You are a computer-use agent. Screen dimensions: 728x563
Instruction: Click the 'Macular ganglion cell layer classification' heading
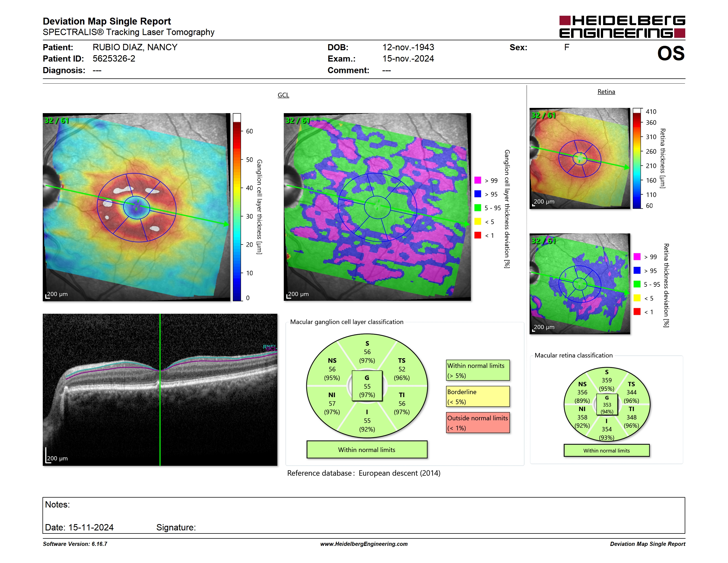(x=347, y=322)
